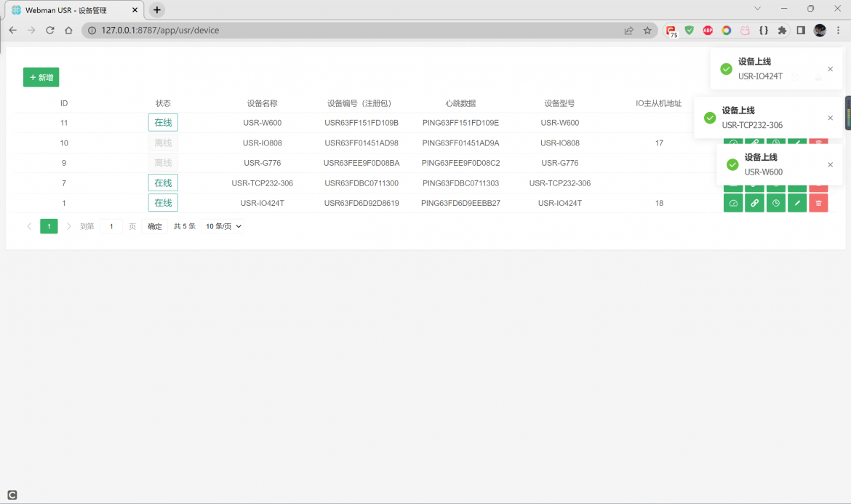Image resolution: width=851 pixels, height=504 pixels.
Task: Click heartbeat data PING63FDBC0711303
Action: coord(461,183)
